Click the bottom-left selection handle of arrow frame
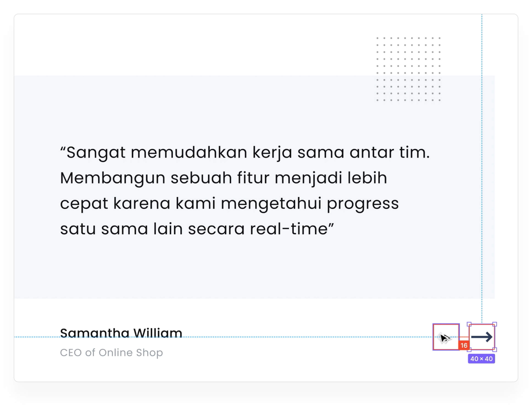This screenshot has height=405, width=532. pyautogui.click(x=469, y=350)
